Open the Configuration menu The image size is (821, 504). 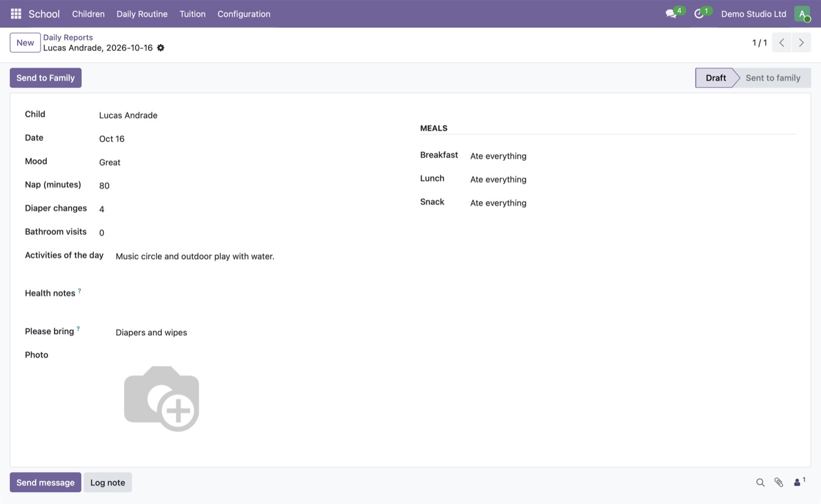(244, 13)
